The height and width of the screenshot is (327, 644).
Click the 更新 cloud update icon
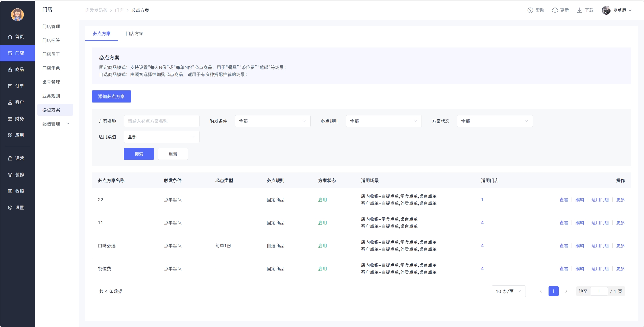click(555, 10)
